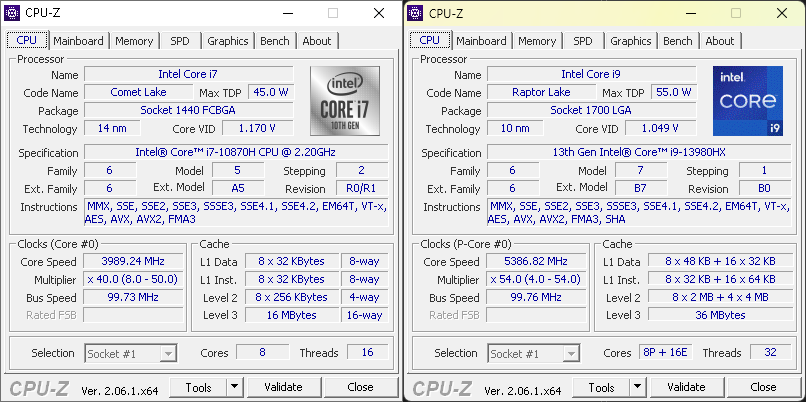Click the 5386.82 MHz core speed value
The image size is (806, 402).
point(536,261)
